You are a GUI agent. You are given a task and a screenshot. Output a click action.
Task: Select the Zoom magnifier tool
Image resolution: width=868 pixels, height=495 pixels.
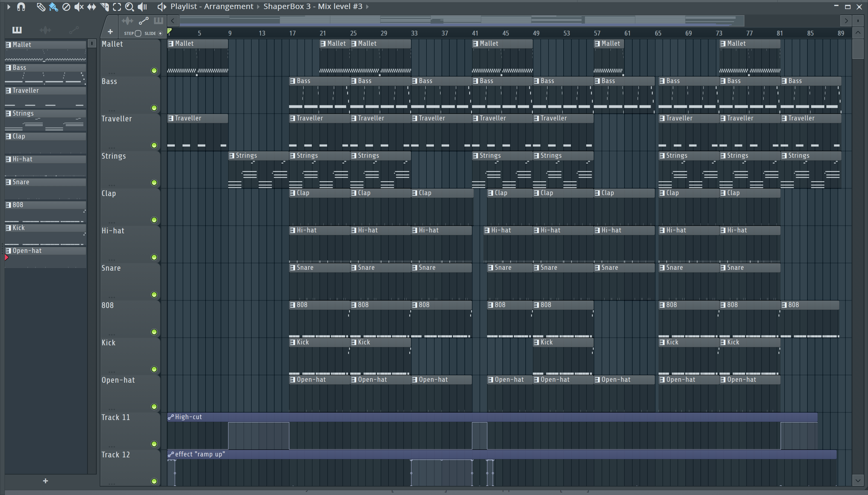coord(129,7)
